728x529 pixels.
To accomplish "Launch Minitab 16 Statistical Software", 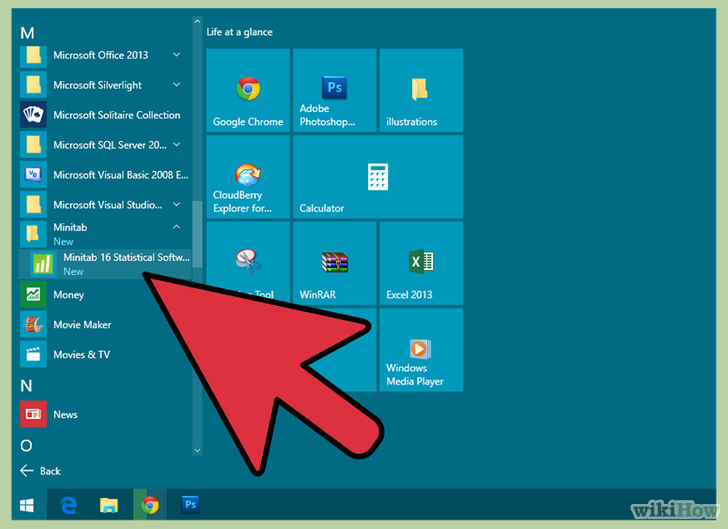I will (x=105, y=264).
